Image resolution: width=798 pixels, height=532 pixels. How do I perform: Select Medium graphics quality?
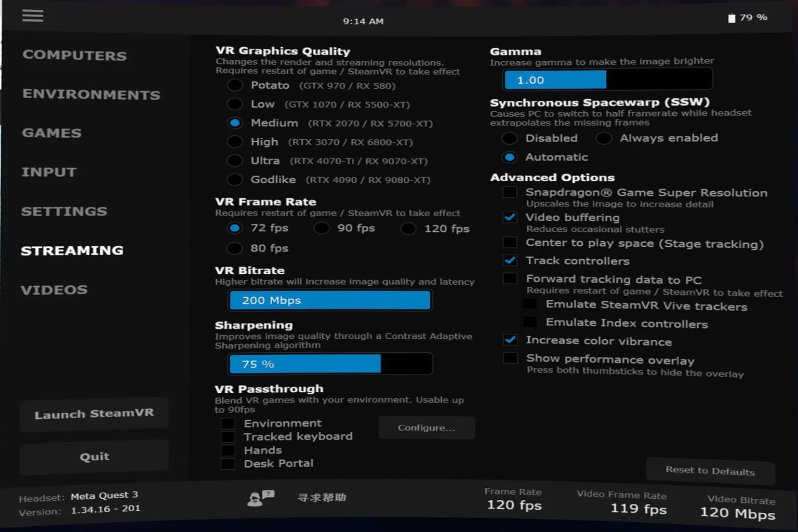[235, 123]
